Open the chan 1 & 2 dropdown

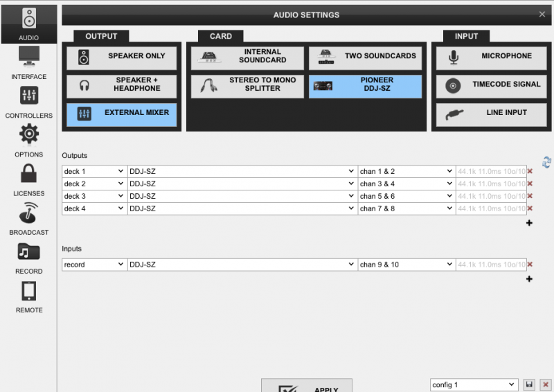pyautogui.click(x=406, y=172)
